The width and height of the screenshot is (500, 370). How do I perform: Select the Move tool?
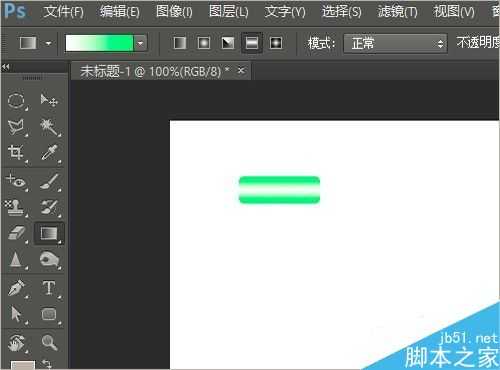point(49,100)
